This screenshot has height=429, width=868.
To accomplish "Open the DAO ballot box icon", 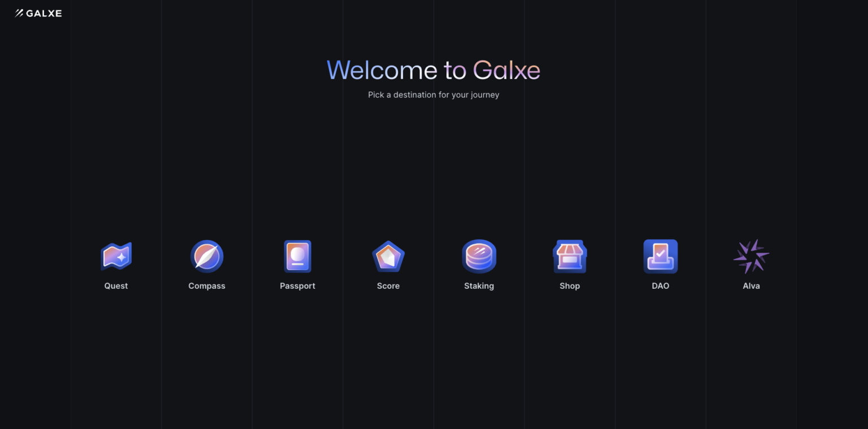I will pyautogui.click(x=661, y=256).
